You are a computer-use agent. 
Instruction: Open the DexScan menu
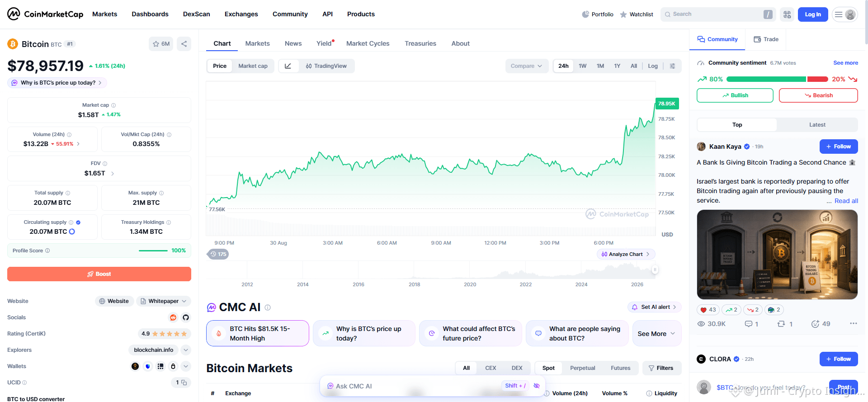196,14
